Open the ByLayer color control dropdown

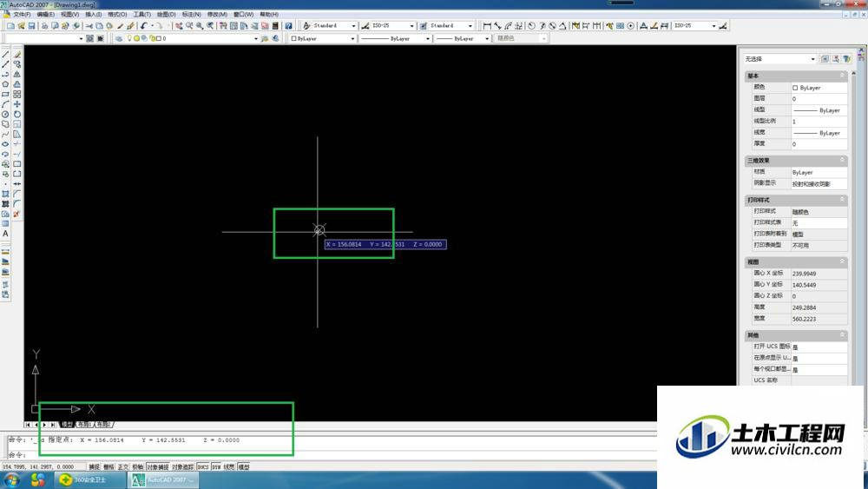(352, 39)
